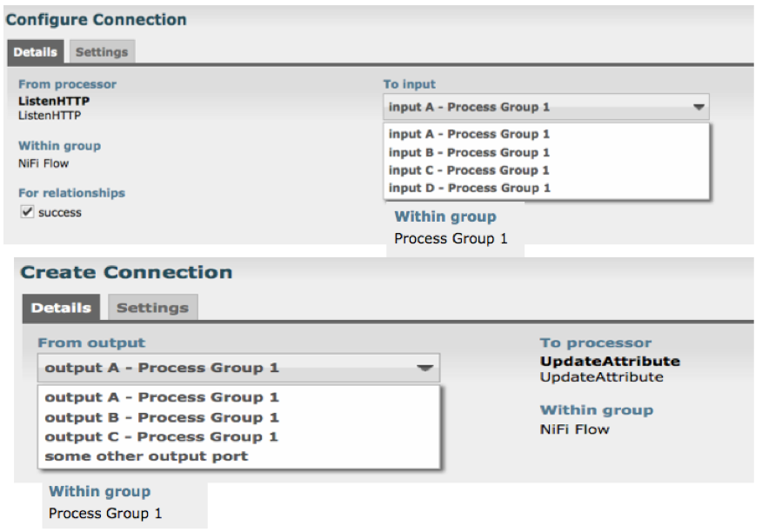
Task: Select Details tab in Configure Connection
Action: click(36, 52)
